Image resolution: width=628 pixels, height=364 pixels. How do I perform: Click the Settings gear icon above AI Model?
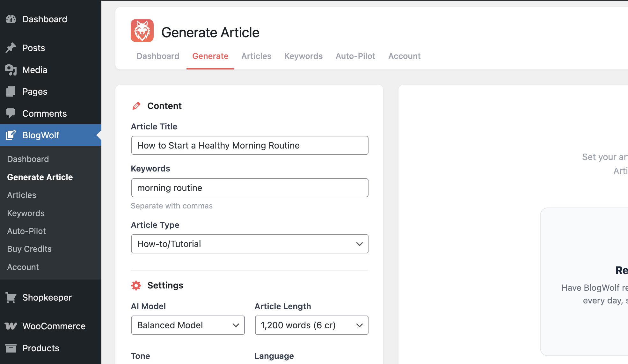tap(136, 285)
